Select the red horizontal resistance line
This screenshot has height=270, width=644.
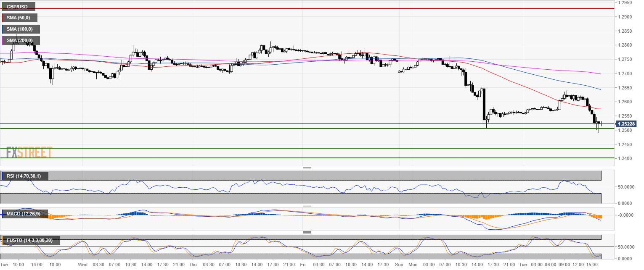(x=294, y=8)
